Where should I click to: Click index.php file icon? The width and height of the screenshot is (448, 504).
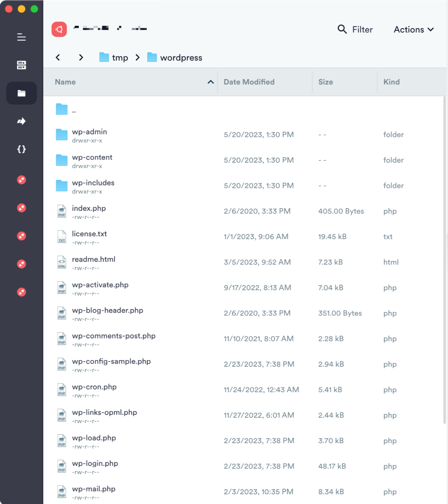(x=62, y=211)
